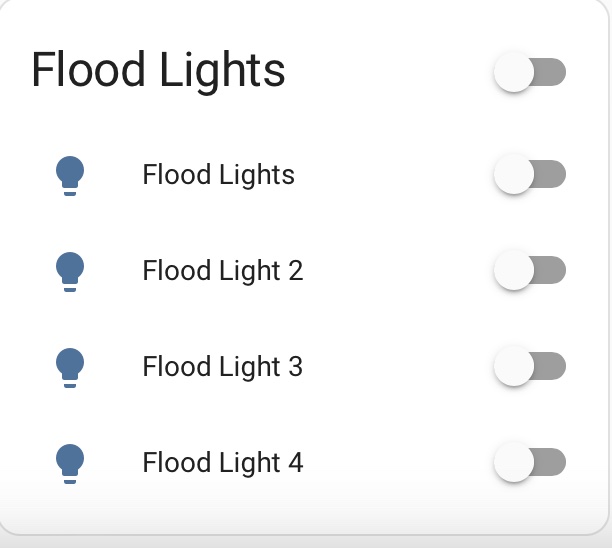The image size is (612, 548).
Task: Click the white knob of Flood Light 2 switch
Action: [x=513, y=270]
